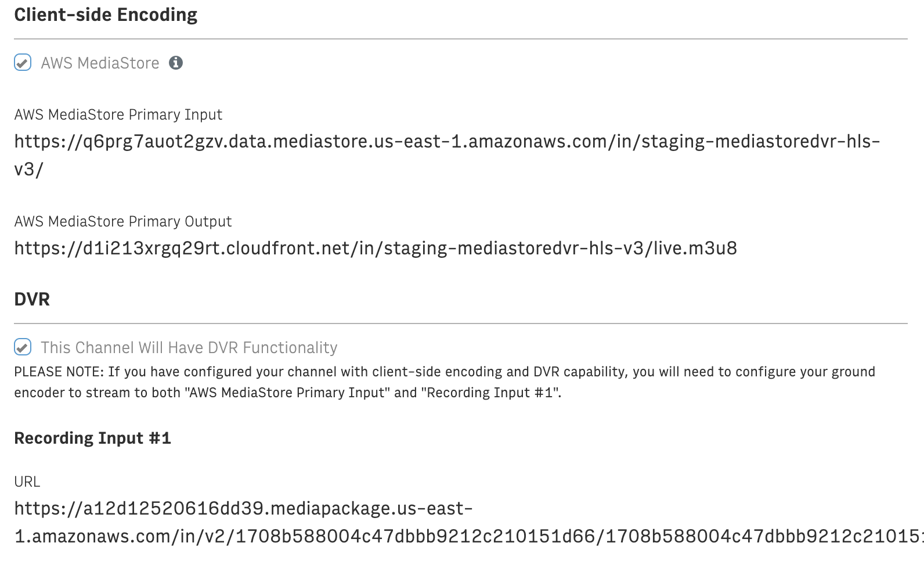
Task: Click the "v3/" continuation of the input URL
Action: click(x=29, y=169)
